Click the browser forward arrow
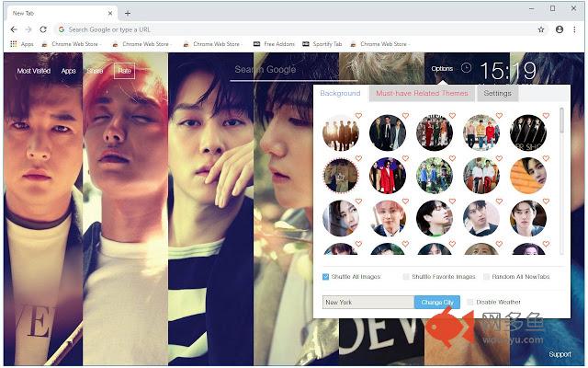The width and height of the screenshot is (588, 368). [x=28, y=29]
